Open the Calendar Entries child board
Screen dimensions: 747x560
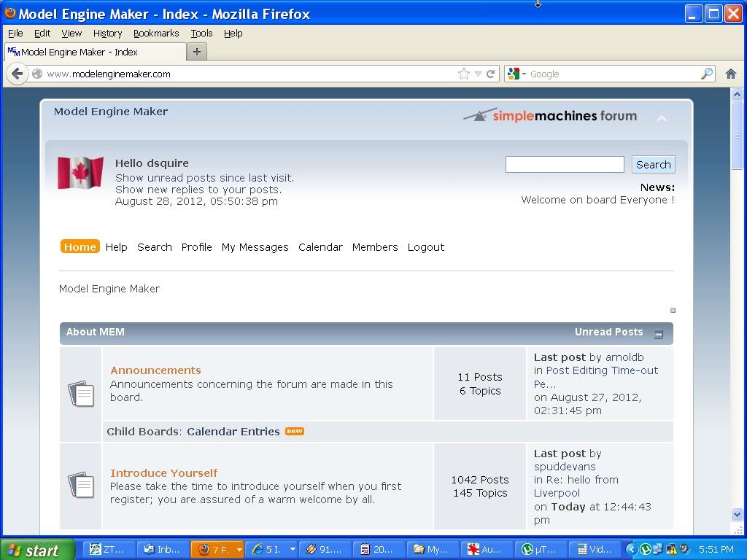coord(233,432)
